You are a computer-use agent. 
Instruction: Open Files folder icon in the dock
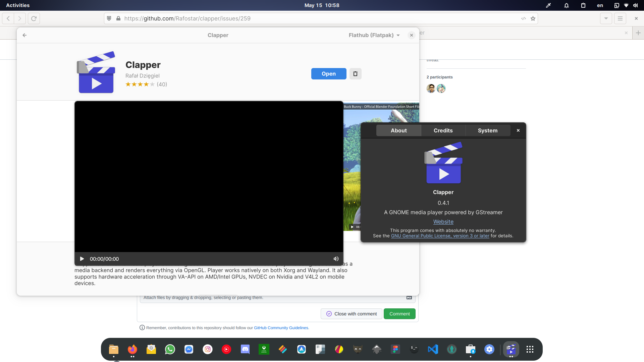114,349
